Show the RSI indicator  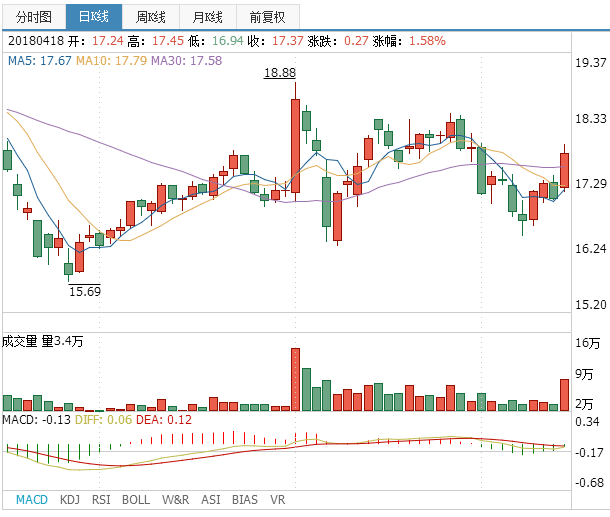[101, 499]
